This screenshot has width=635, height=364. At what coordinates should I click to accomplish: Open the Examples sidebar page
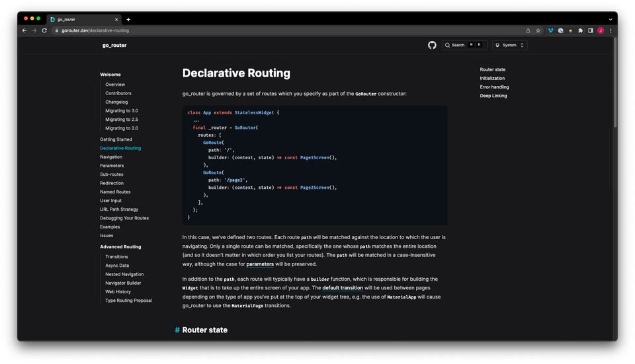tap(110, 227)
